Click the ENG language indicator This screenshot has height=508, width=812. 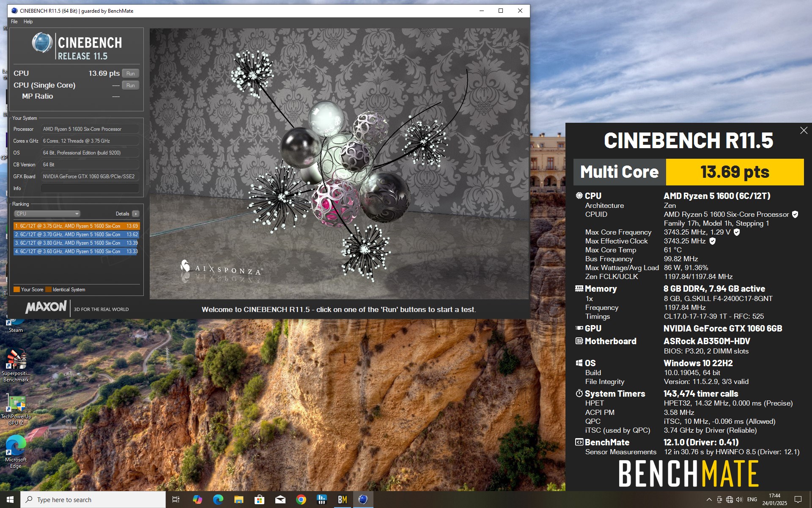pyautogui.click(x=752, y=500)
